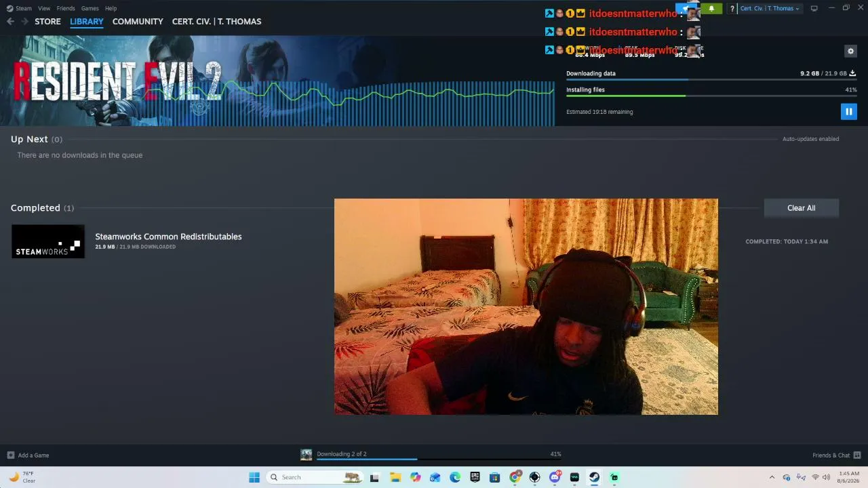Open the View menu

point(44,8)
